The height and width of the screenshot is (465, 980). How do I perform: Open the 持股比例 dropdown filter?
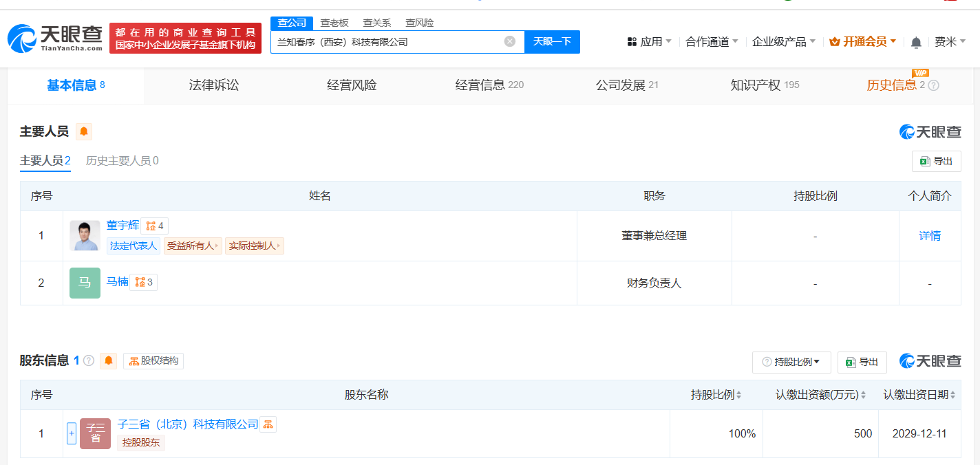791,362
